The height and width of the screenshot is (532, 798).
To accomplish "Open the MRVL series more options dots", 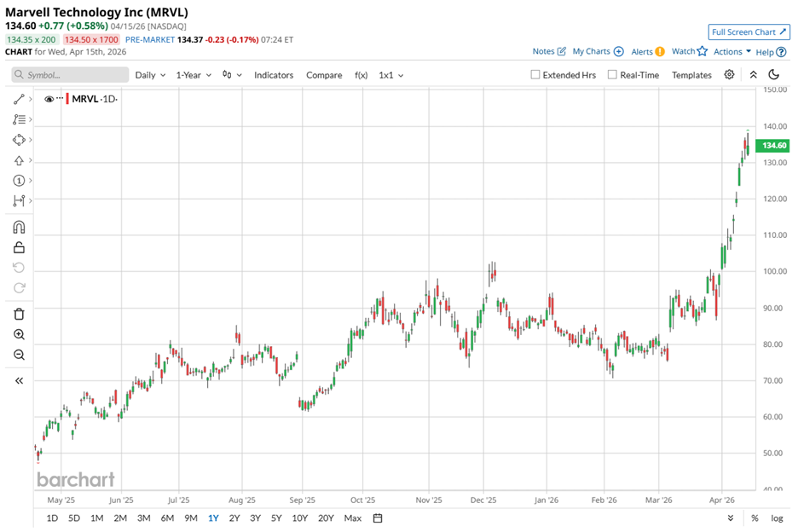I will (60, 98).
